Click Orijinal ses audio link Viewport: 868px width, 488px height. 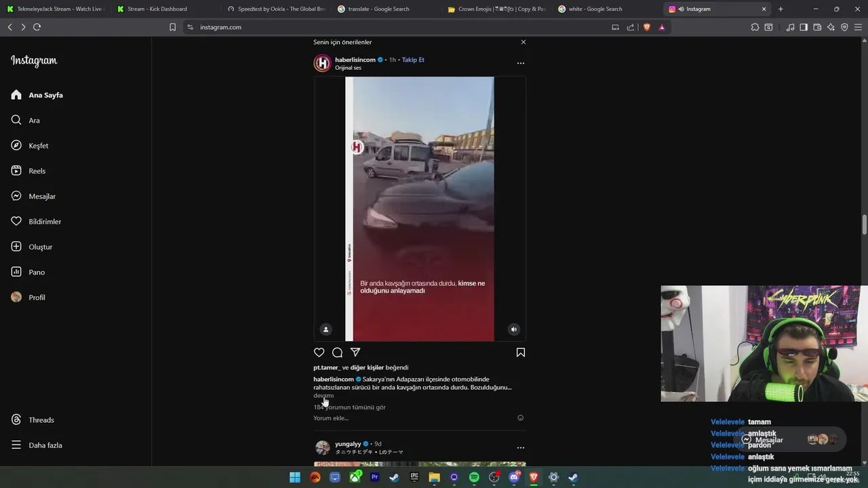coord(348,68)
